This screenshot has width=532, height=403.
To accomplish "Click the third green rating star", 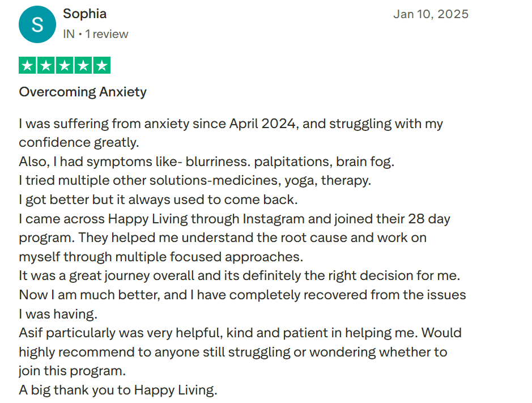I will click(x=65, y=66).
